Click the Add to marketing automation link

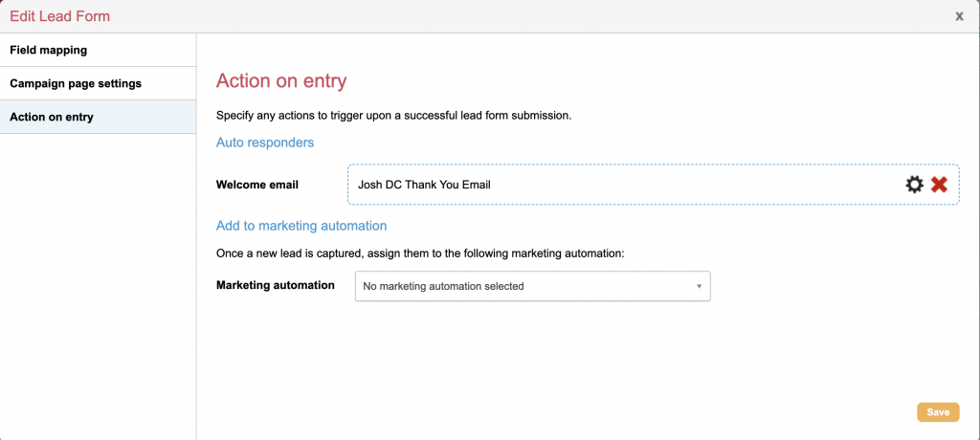(x=301, y=226)
